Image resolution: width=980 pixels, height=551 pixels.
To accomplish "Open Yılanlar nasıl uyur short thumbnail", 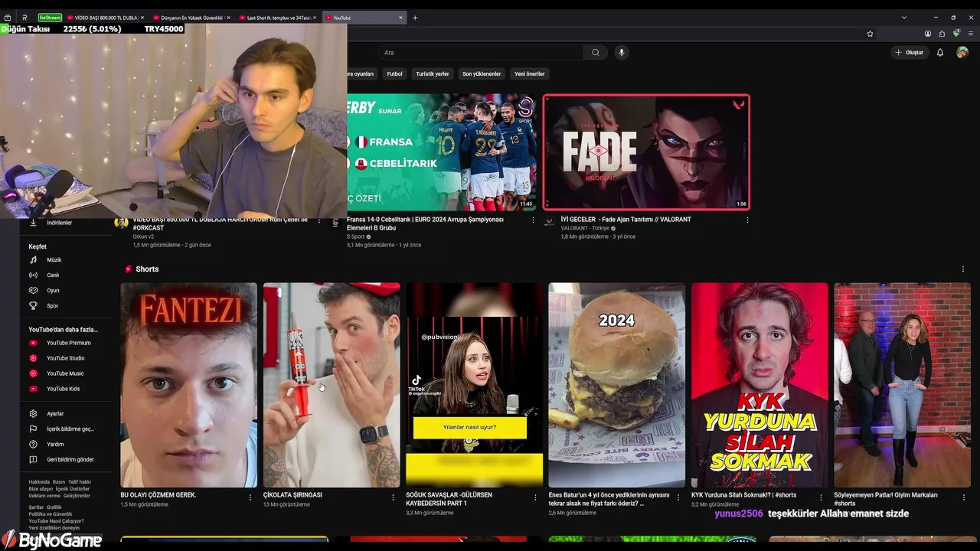I will tap(474, 385).
